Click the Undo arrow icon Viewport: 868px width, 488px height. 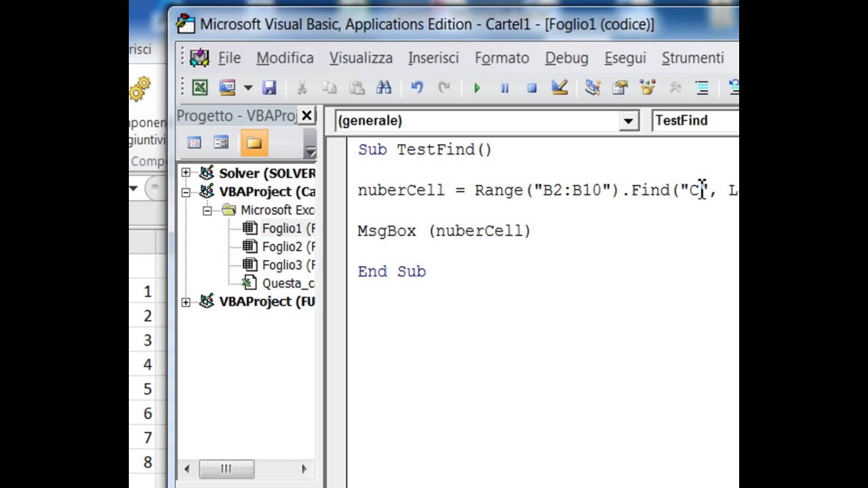[417, 87]
